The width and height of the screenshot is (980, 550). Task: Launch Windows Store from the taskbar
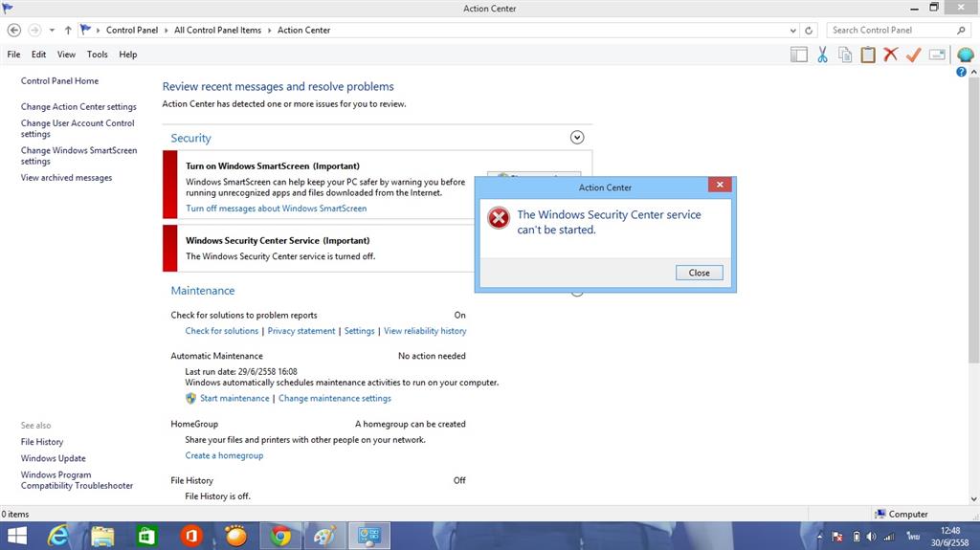pyautogui.click(x=146, y=536)
